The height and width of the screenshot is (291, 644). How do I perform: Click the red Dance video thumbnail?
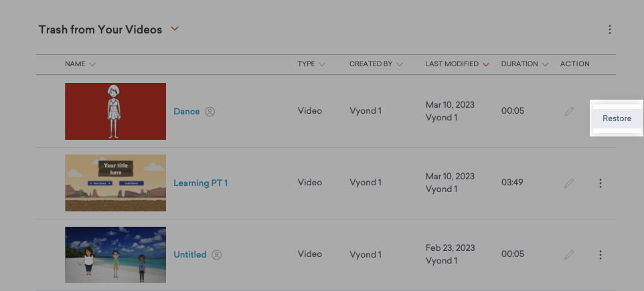click(x=115, y=111)
